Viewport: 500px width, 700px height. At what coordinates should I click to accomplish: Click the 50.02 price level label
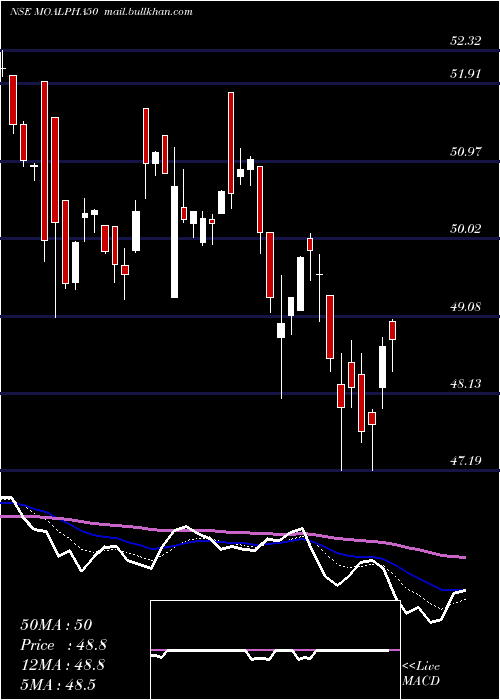(466, 229)
